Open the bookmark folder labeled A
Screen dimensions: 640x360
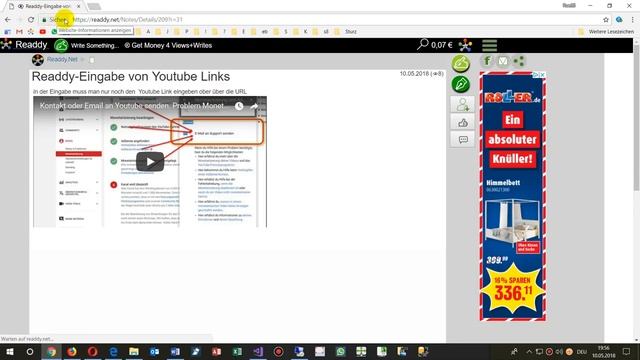click(144, 31)
